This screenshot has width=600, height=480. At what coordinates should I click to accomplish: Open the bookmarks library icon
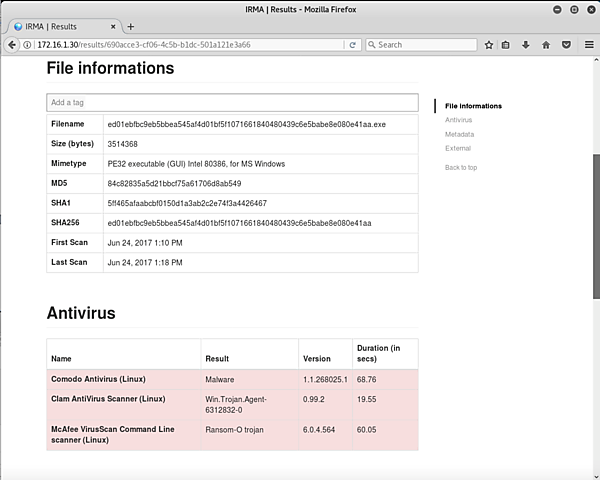[x=507, y=45]
